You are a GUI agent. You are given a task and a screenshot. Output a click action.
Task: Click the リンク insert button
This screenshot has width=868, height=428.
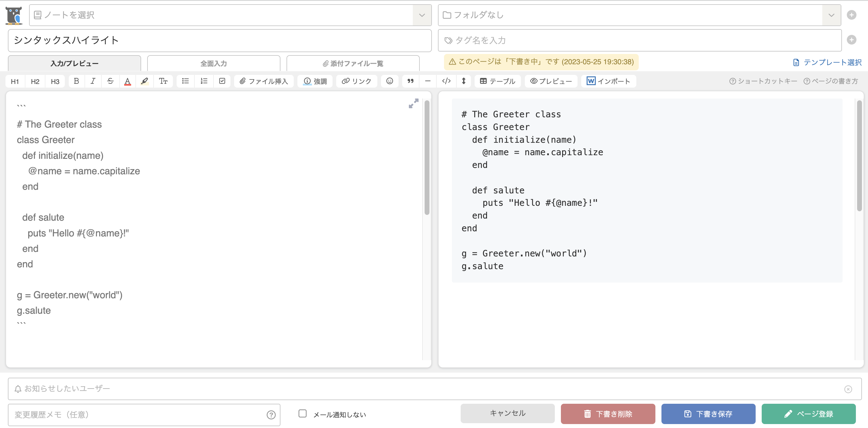pyautogui.click(x=356, y=81)
